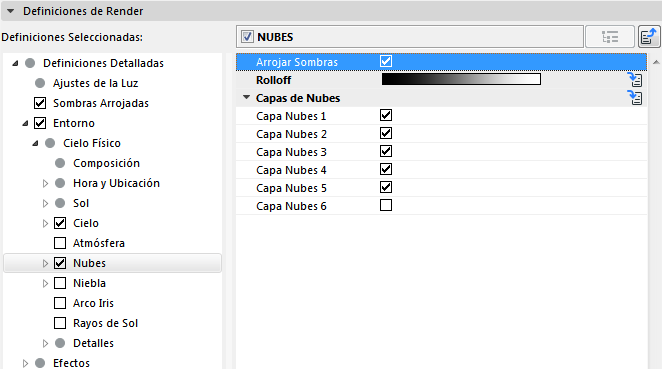Select the Arrojar Sombras row label
Screen dimensions: 662x369
click(297, 62)
